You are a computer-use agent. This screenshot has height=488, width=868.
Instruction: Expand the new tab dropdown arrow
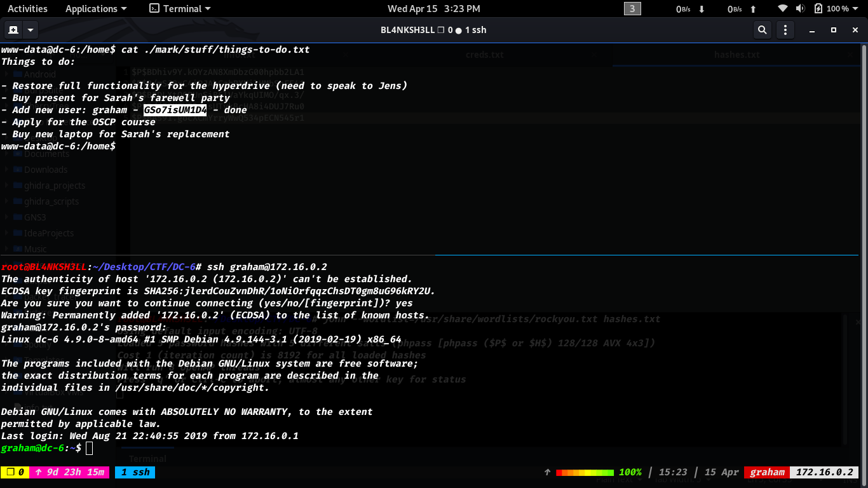coord(30,30)
